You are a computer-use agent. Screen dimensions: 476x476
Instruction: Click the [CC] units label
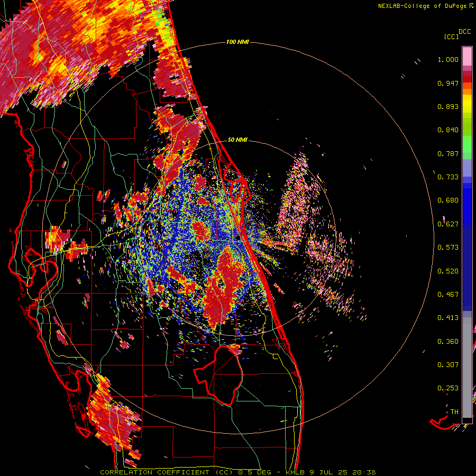(x=451, y=36)
